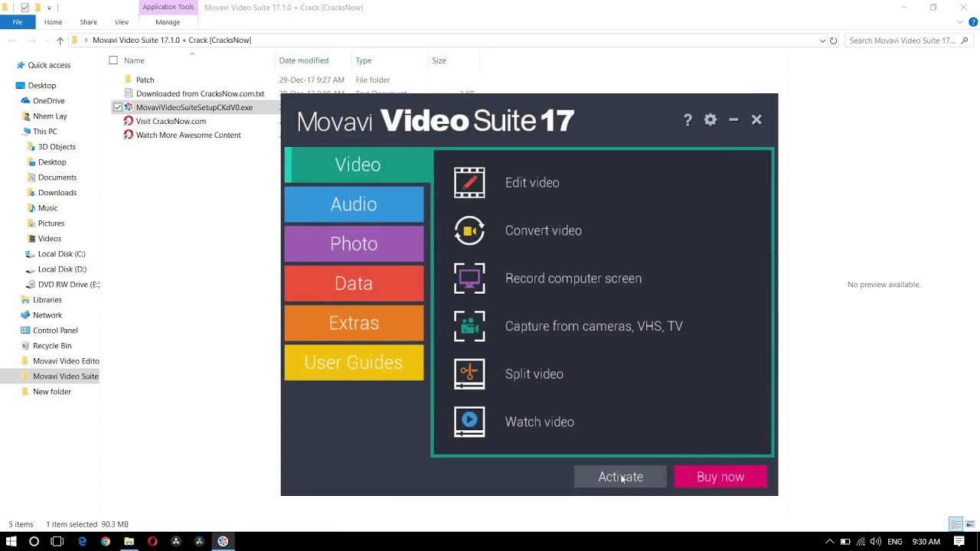Click Record computer screen text
Image resolution: width=980 pixels, height=551 pixels.
point(573,279)
